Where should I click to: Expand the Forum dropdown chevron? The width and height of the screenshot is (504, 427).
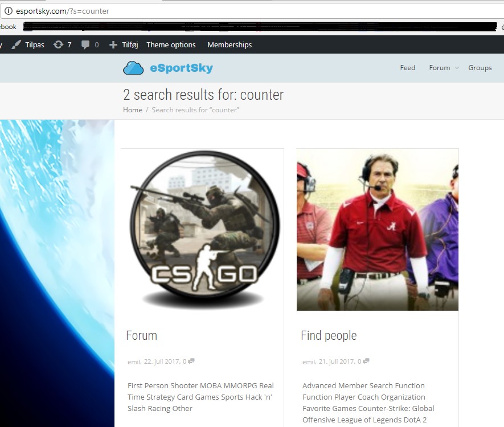coord(457,68)
